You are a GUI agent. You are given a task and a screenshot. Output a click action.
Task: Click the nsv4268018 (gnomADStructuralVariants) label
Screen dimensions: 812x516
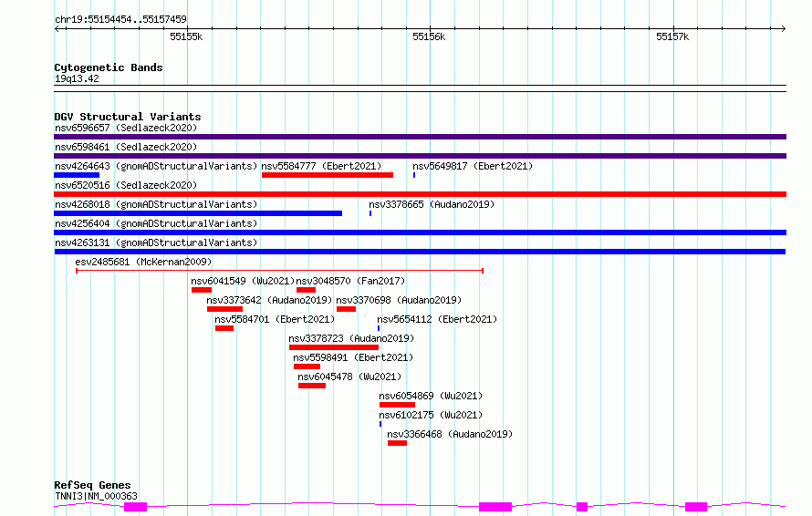click(x=156, y=204)
